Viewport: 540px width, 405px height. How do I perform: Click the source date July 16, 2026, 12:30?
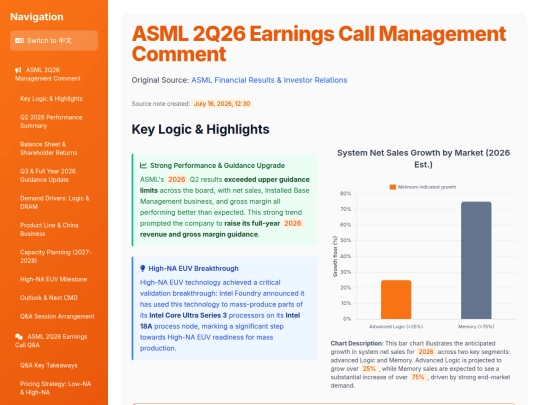222,104
